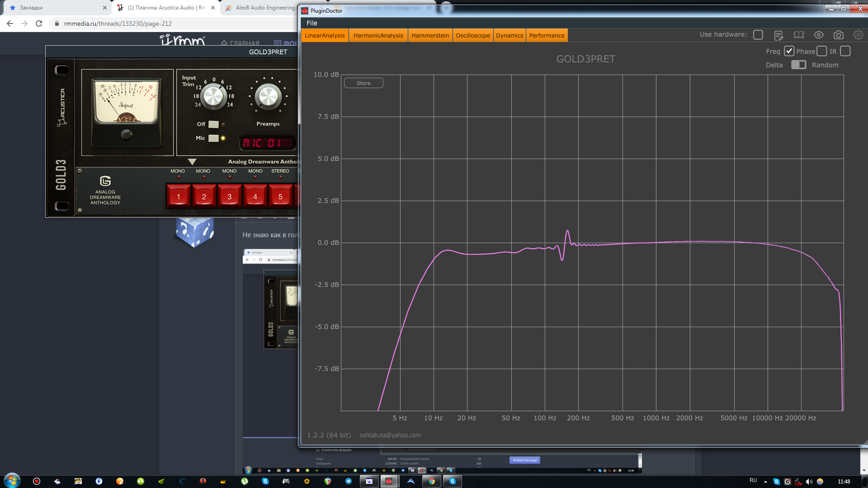Screen dimensions: 868x488
Task: Reload the browser page
Action: coord(39,23)
